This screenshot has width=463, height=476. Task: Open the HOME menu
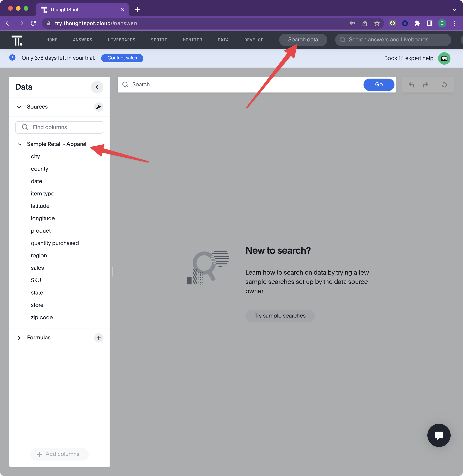[x=52, y=40]
